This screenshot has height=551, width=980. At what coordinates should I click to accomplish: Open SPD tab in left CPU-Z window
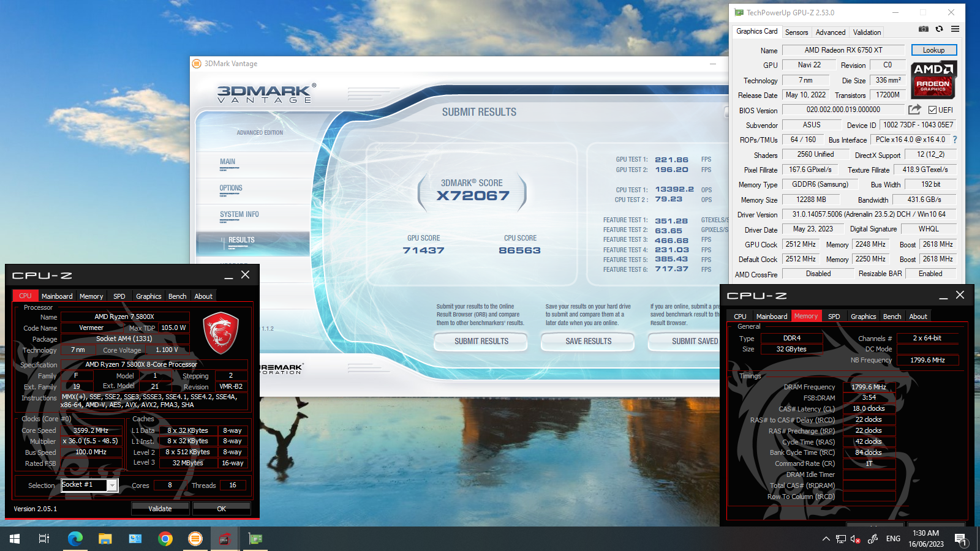point(119,296)
